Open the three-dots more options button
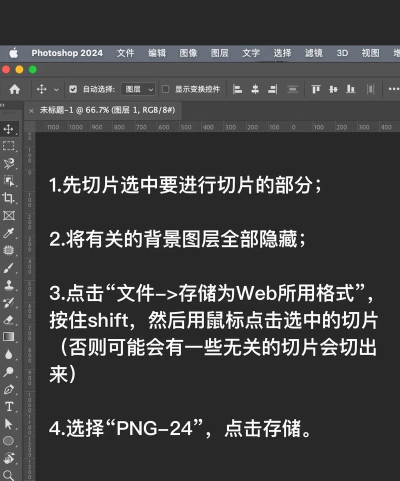Image resolution: width=400 pixels, height=481 pixels. [394, 89]
